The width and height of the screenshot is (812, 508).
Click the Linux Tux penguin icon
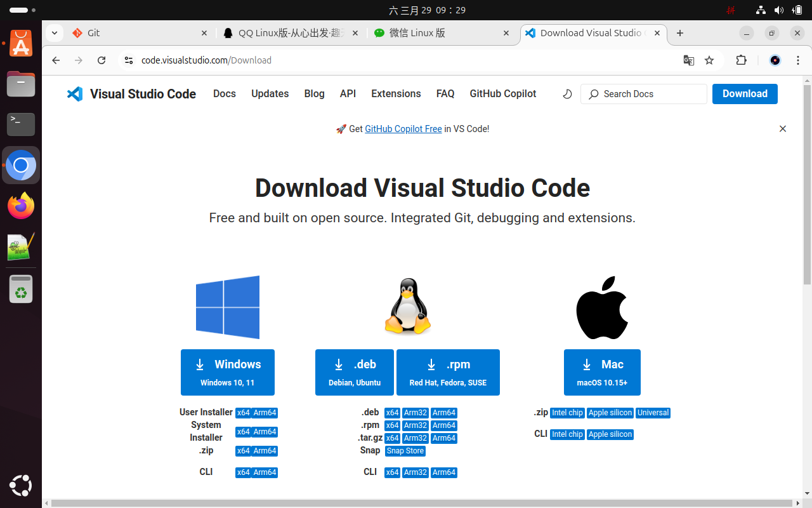point(408,307)
